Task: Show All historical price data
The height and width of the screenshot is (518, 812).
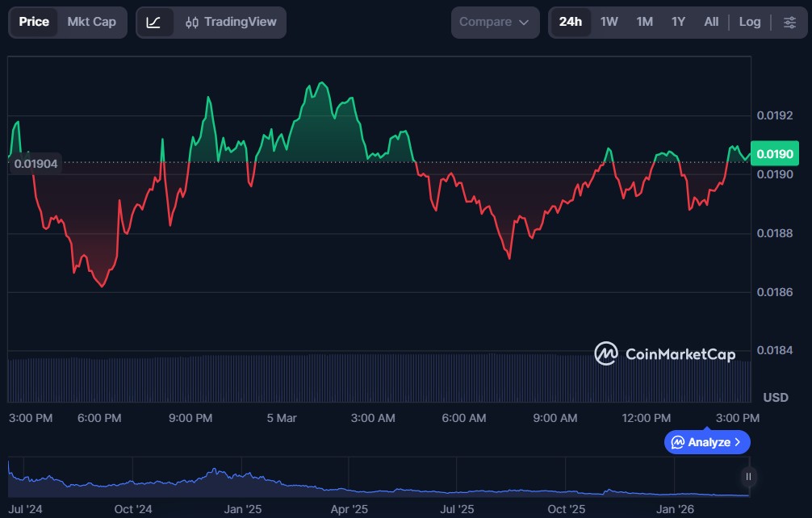Action: tap(710, 22)
